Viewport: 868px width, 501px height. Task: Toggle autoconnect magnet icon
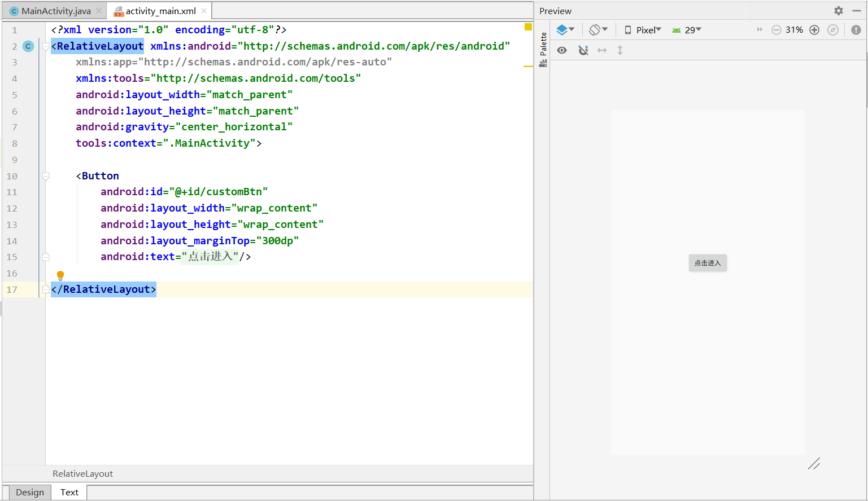click(583, 50)
